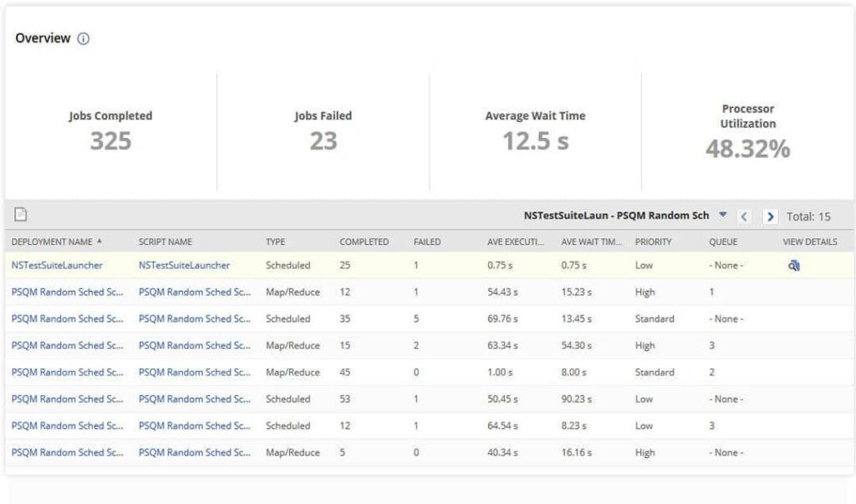Open script link in row with 45 completed
The height and width of the screenshot is (504, 856).
[195, 372]
